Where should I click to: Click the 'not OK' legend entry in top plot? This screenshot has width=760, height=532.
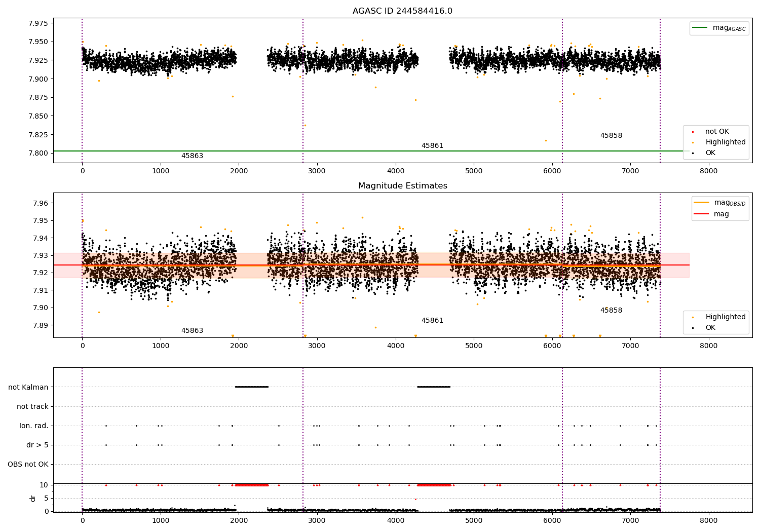(717, 132)
